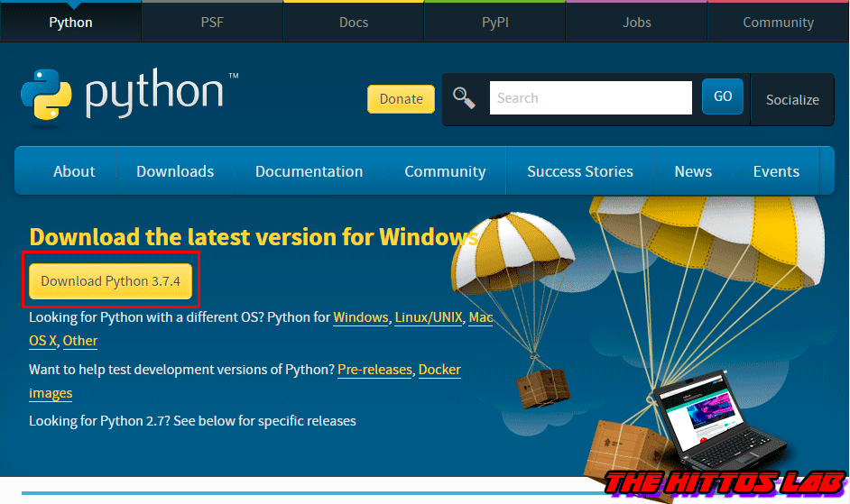
Task: Click the GO search button
Action: pyautogui.click(x=723, y=96)
